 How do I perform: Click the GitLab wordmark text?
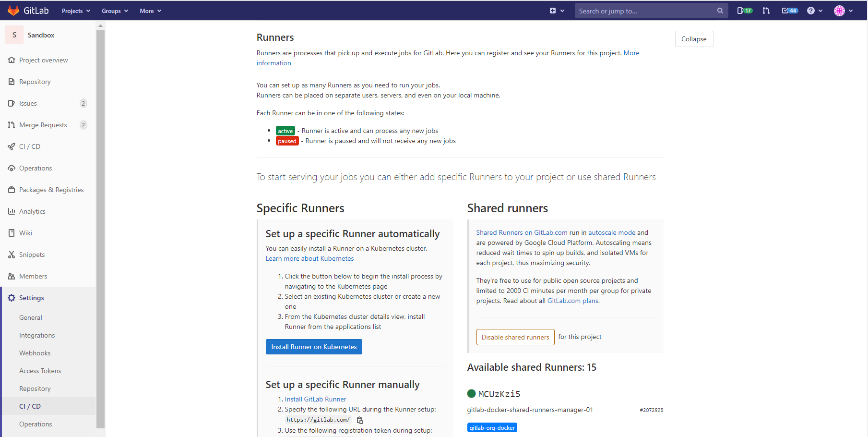tap(36, 11)
